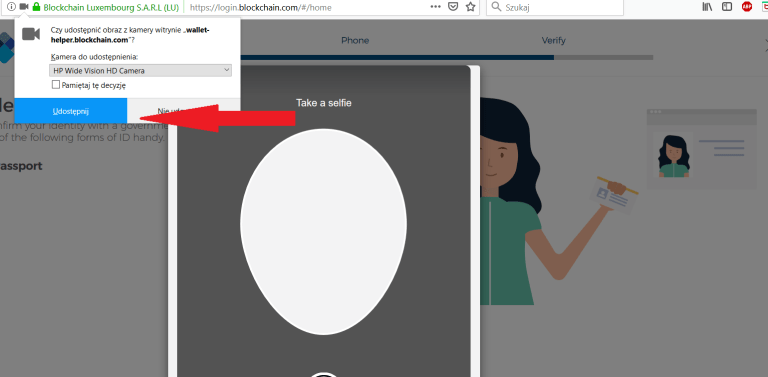Click the ID card preview thumbnail illustration
Screen dimensions: 768x377
(701, 149)
